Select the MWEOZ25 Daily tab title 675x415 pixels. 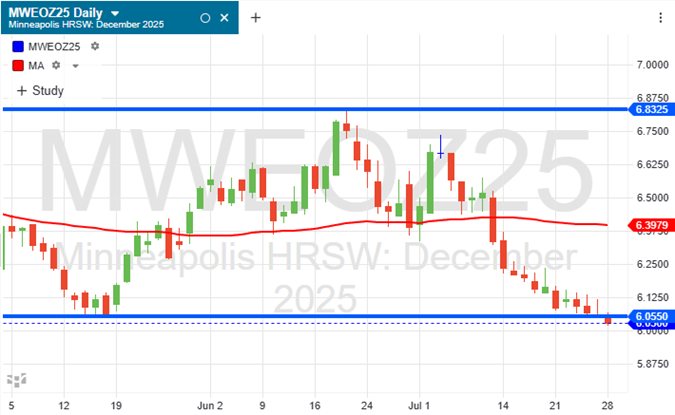pos(56,13)
